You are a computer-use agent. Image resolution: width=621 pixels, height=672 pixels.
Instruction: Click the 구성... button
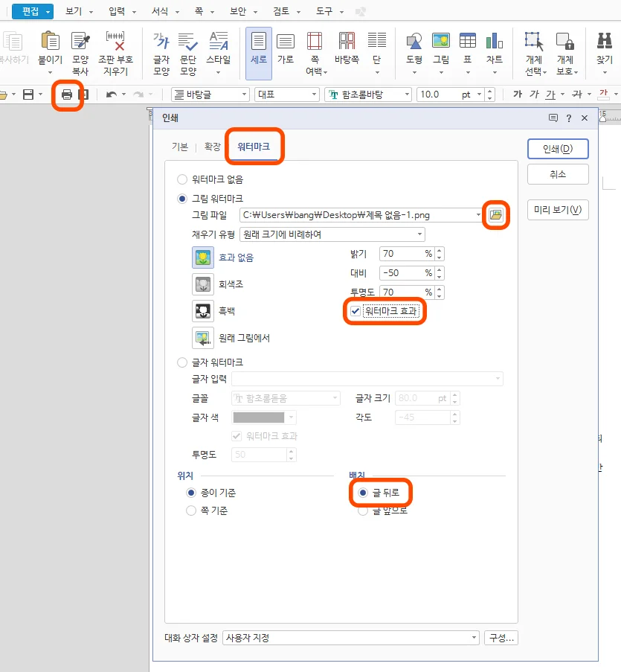[501, 638]
